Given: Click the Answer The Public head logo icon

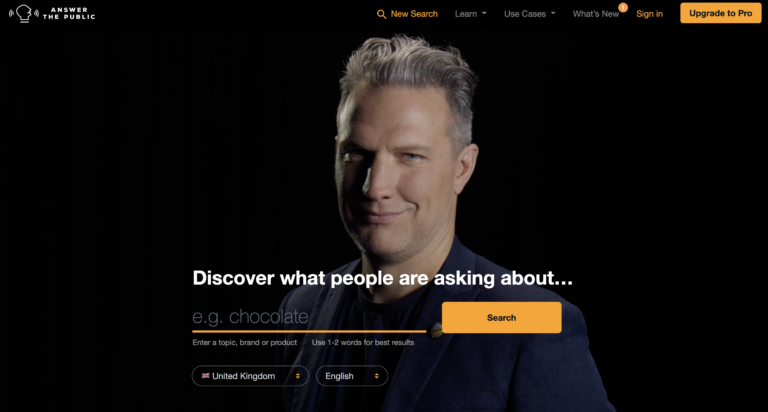Looking at the screenshot, I should (24, 13).
